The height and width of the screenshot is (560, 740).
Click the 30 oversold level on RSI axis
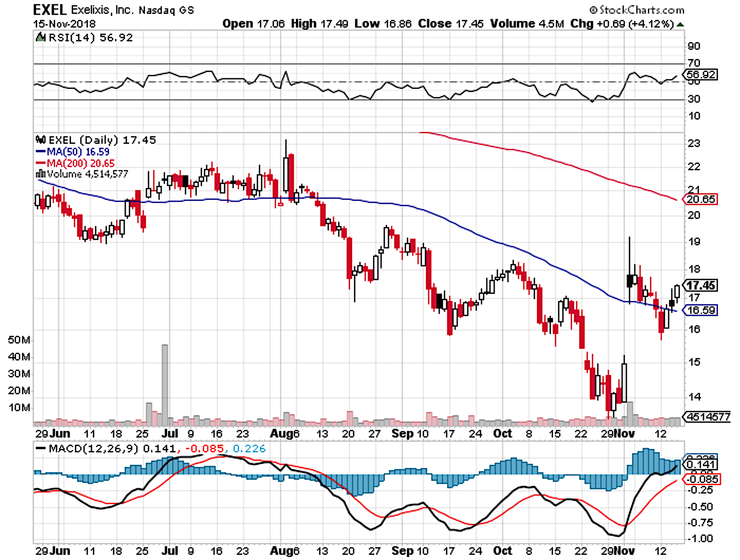pos(694,99)
